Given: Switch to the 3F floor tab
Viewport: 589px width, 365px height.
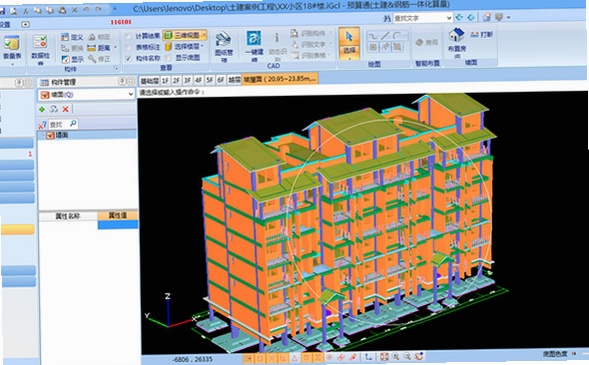Looking at the screenshot, I should point(187,80).
